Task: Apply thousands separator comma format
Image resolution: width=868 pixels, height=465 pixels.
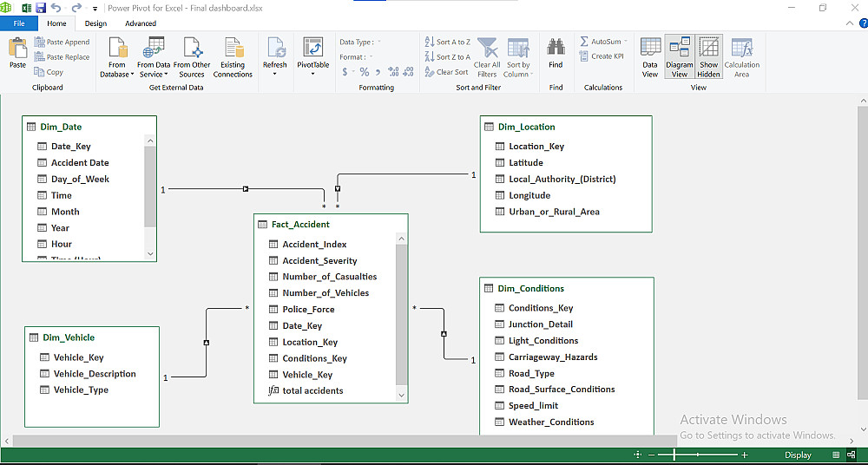Action: point(378,72)
